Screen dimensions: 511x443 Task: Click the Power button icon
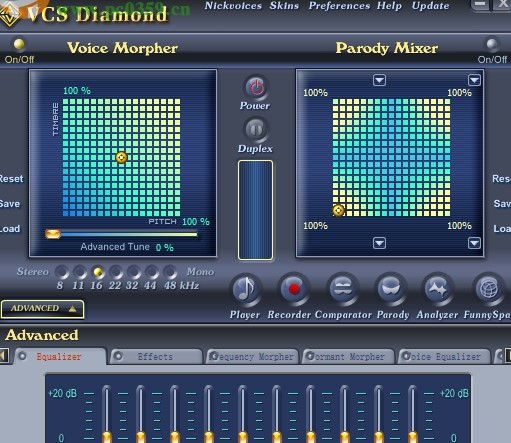[256, 87]
